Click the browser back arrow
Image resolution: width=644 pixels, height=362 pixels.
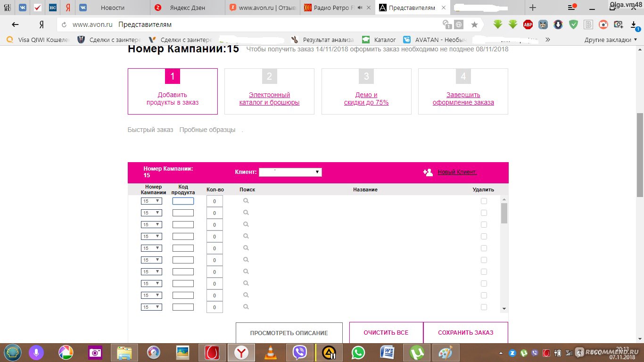click(x=15, y=25)
